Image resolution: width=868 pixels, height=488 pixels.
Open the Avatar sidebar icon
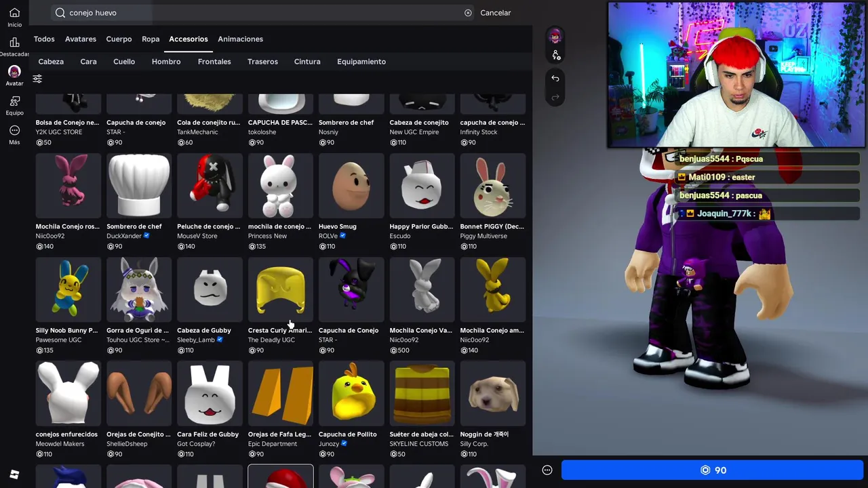click(x=14, y=71)
